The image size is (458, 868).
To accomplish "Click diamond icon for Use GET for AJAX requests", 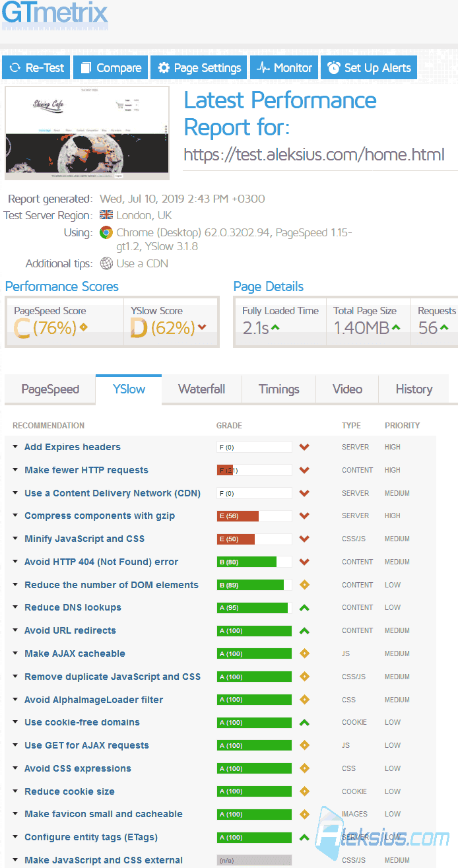I will (304, 745).
